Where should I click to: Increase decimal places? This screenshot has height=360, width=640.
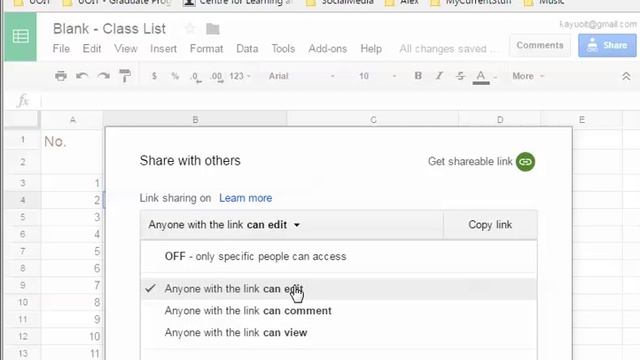click(217, 77)
